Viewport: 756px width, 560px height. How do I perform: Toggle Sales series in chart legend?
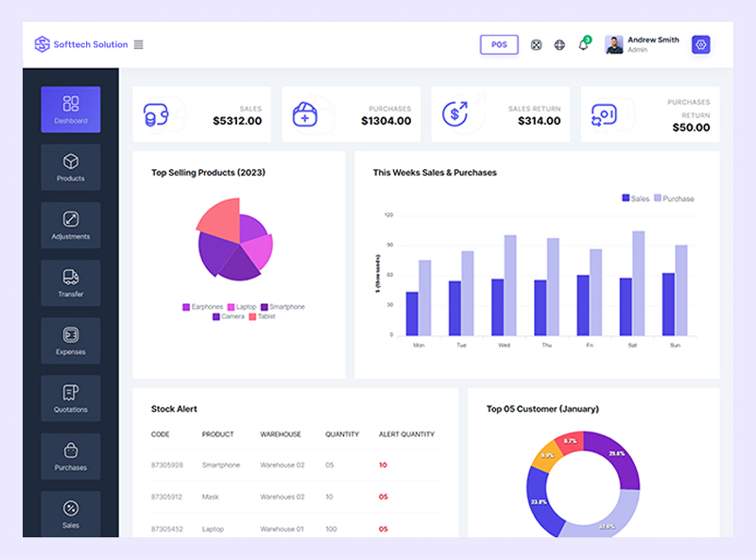635,198
